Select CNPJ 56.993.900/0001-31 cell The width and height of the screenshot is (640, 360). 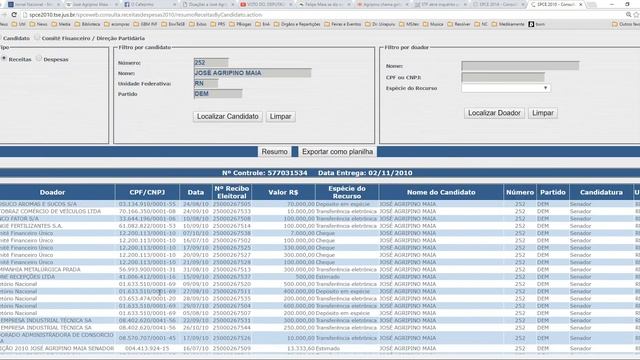tap(147, 269)
